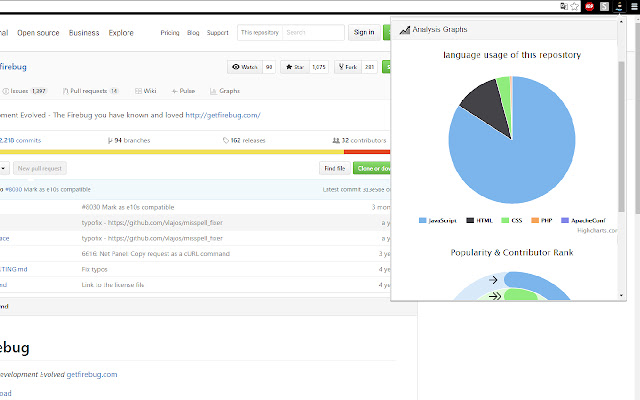Click the Watch eye button
Viewport: 640px width, 400px height.
(245, 67)
